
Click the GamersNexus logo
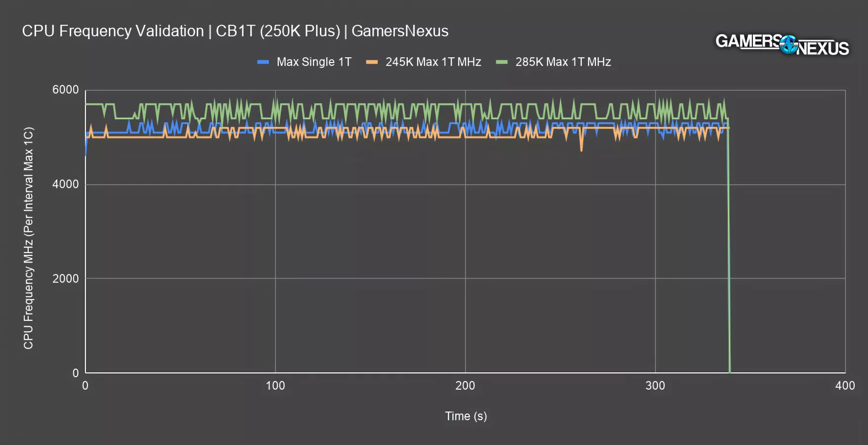pyautogui.click(x=782, y=44)
